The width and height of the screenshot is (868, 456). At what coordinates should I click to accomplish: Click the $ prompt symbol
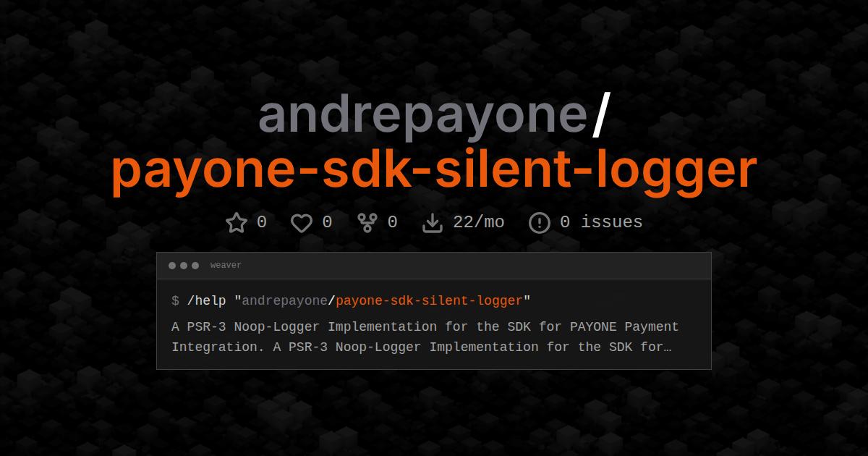click(x=175, y=300)
